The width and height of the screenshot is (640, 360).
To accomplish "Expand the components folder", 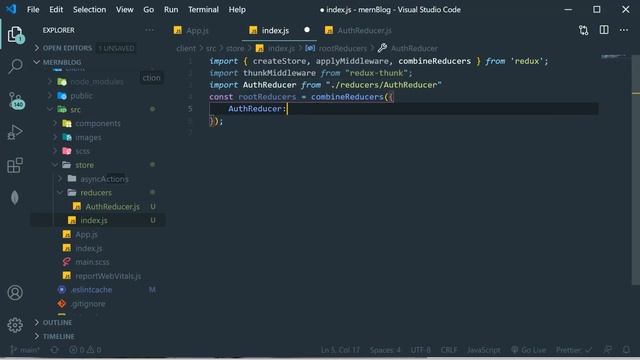I will [x=98, y=123].
